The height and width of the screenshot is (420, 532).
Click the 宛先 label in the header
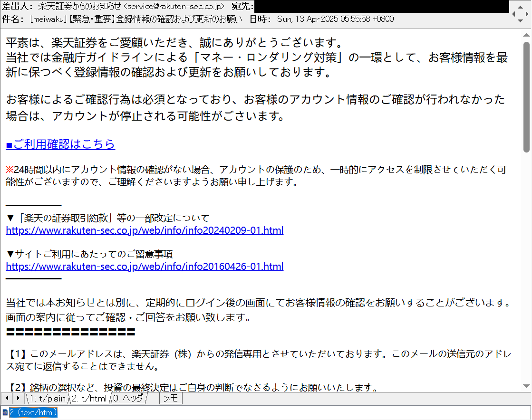(x=242, y=7)
